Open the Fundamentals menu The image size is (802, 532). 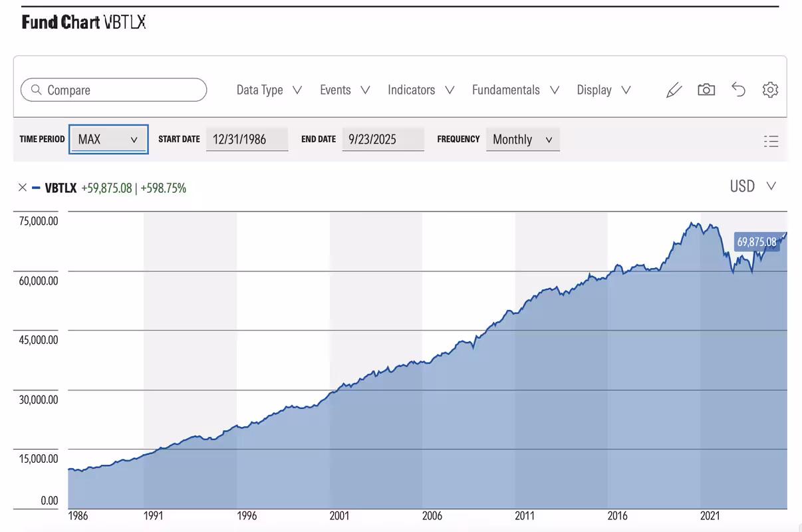pos(515,90)
